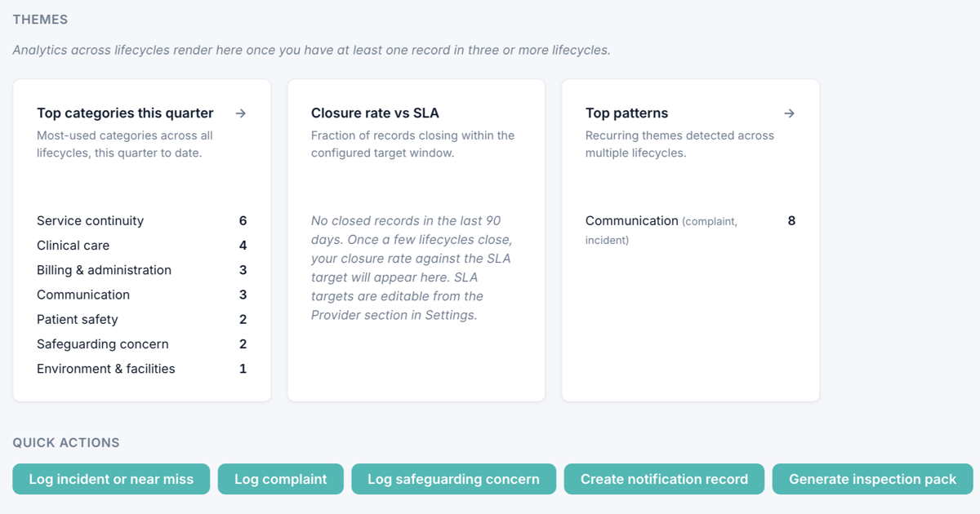The height and width of the screenshot is (514, 980).
Task: Select Log safeguarding concern button
Action: click(453, 479)
